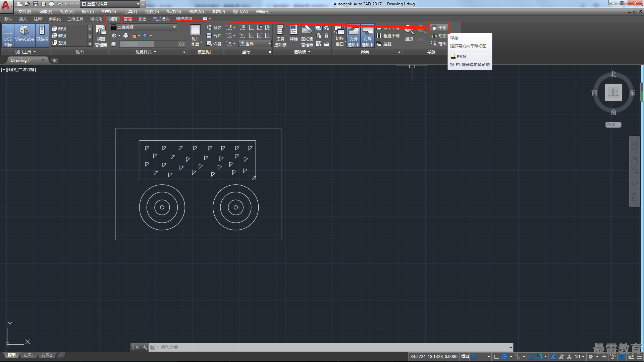Undo the last action via arrow icon
Screen dimensions: 644x362
coord(60,4)
